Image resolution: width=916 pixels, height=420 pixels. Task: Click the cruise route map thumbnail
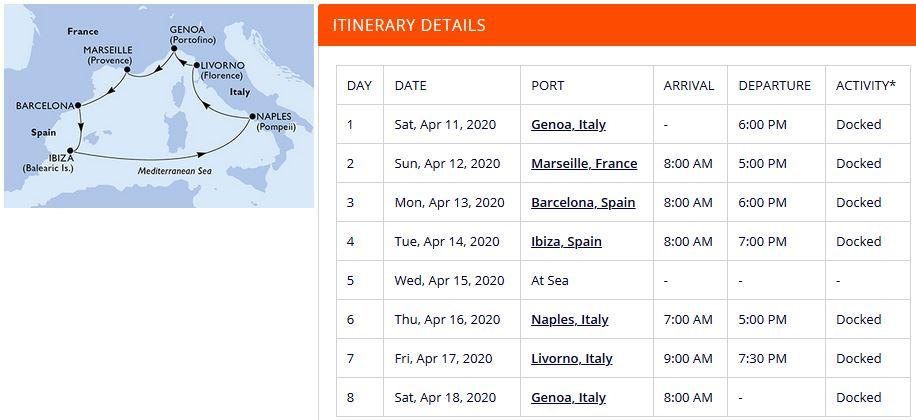[158, 106]
